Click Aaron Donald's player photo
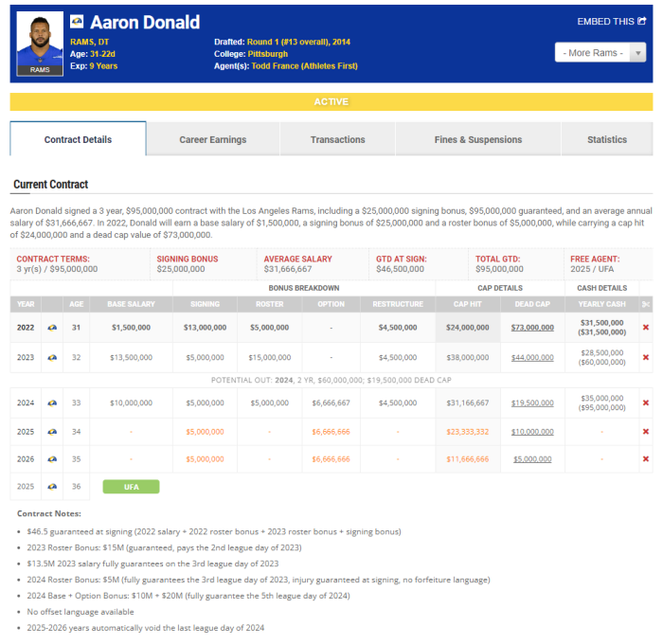663x644 pixels. tap(40, 43)
